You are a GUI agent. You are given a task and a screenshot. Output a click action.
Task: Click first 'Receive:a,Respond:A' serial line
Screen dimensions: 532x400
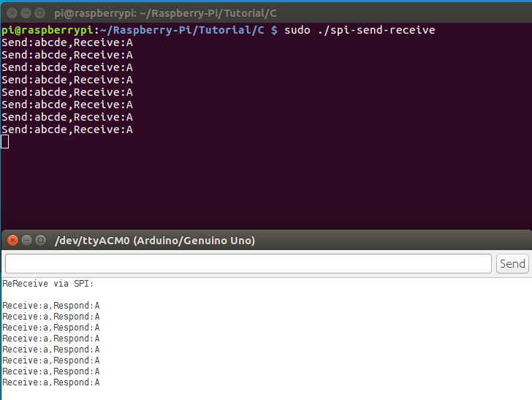[x=51, y=306]
